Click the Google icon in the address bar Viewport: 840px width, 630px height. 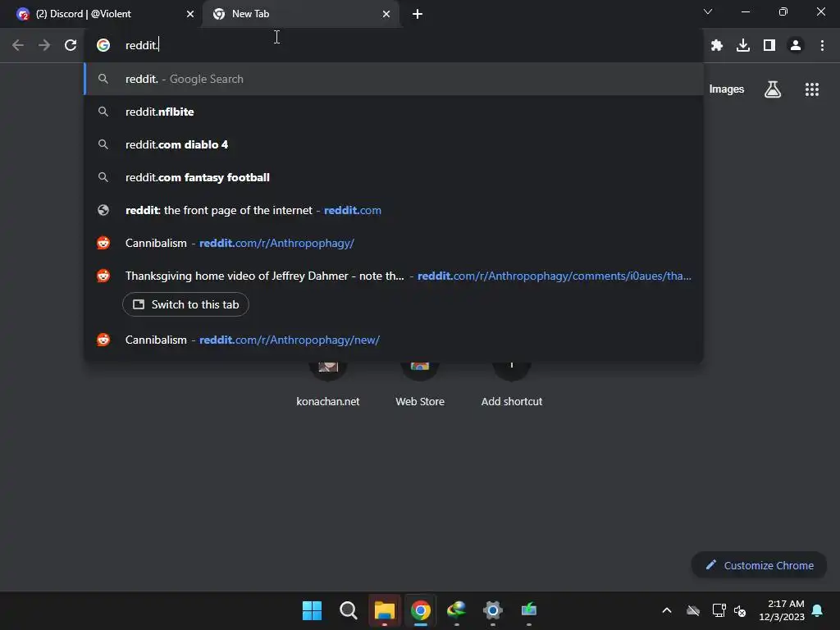pyautogui.click(x=103, y=46)
